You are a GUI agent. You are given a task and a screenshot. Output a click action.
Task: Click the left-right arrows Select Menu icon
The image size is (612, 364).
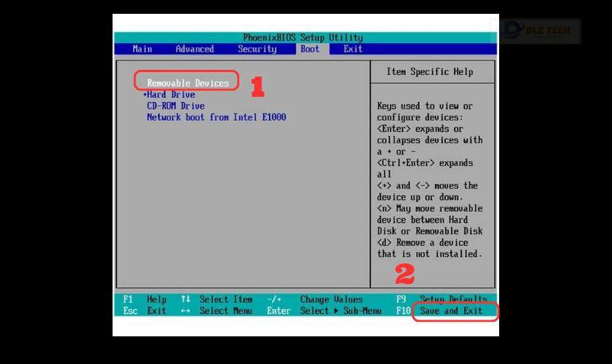click(x=185, y=311)
